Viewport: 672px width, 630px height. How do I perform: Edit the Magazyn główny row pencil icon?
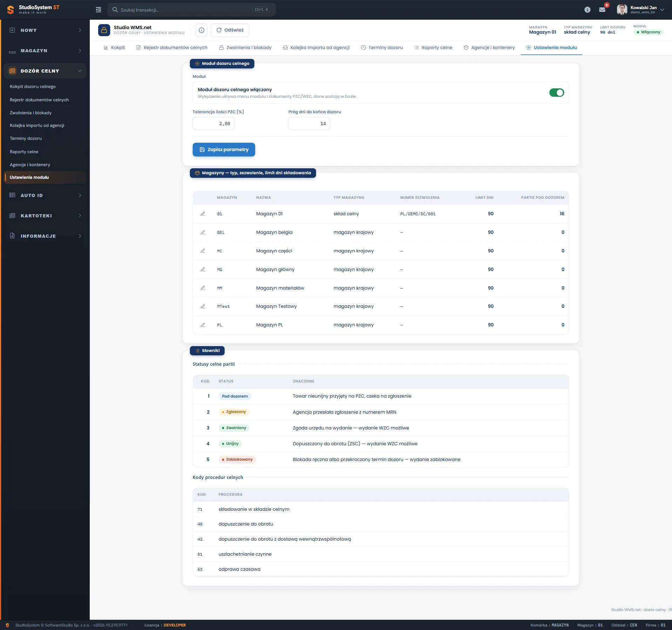coord(203,270)
